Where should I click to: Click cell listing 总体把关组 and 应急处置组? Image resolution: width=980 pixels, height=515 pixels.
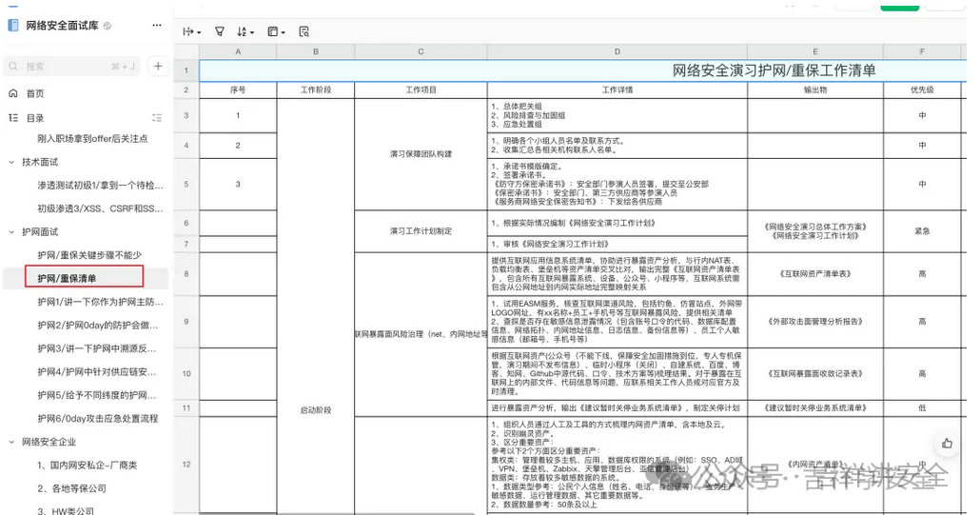coord(617,115)
